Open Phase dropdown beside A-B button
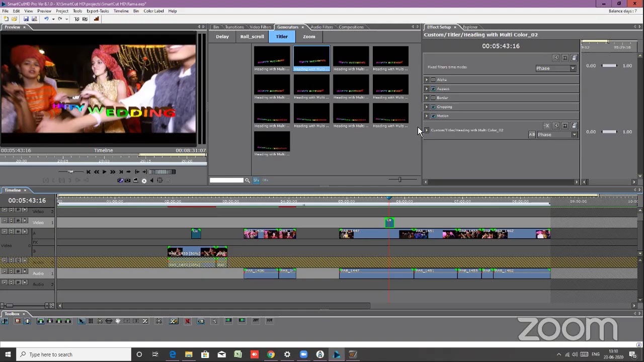This screenshot has height=362, width=644. (x=557, y=135)
